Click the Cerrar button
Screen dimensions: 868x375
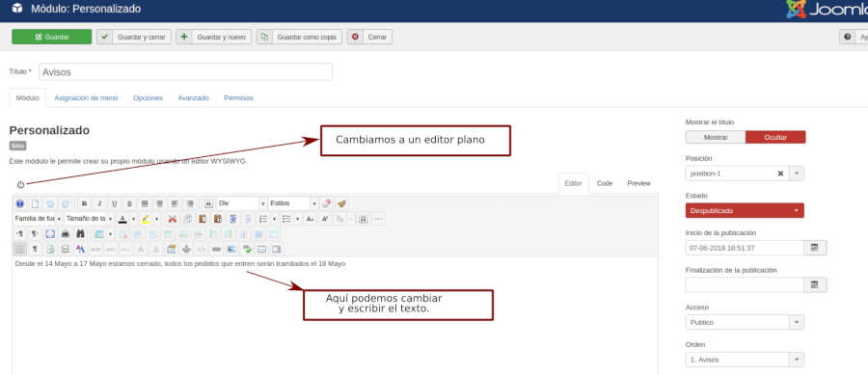369,37
